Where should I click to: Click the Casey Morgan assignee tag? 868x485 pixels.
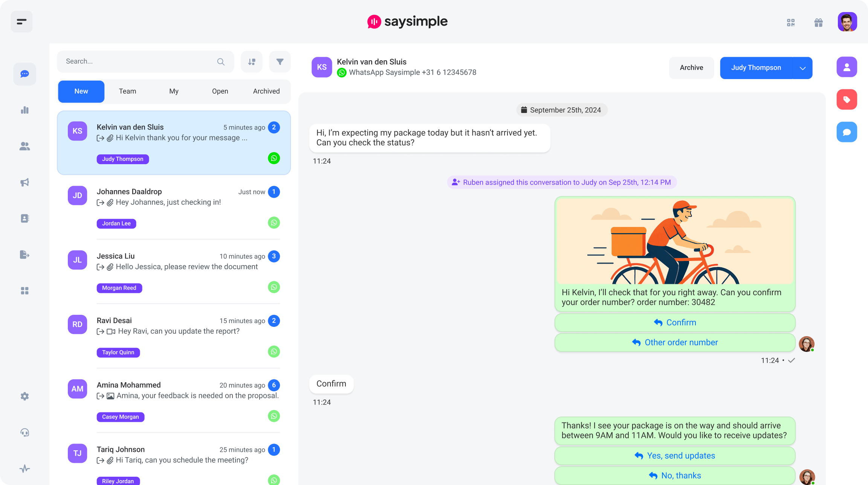click(121, 417)
